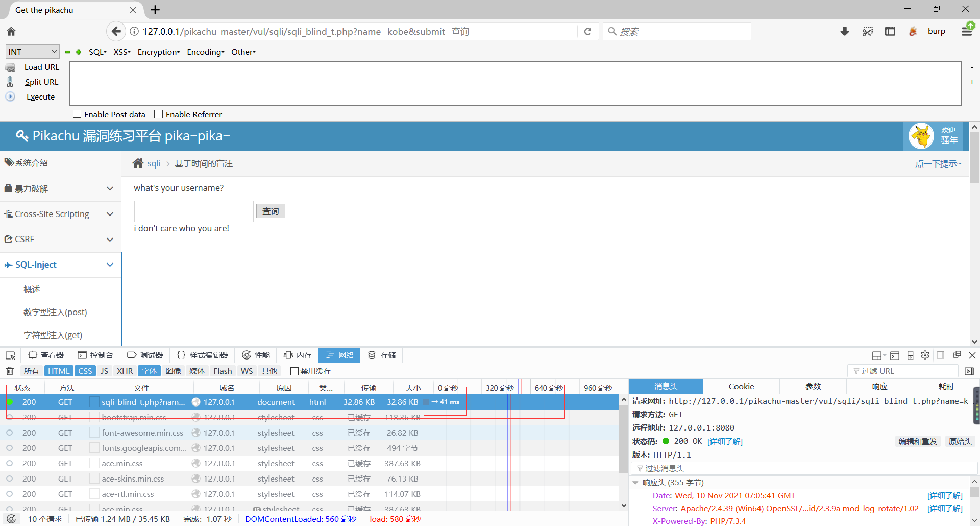Click the Split URL icon
Image resolution: width=980 pixels, height=526 pixels.
pyautogui.click(x=10, y=82)
